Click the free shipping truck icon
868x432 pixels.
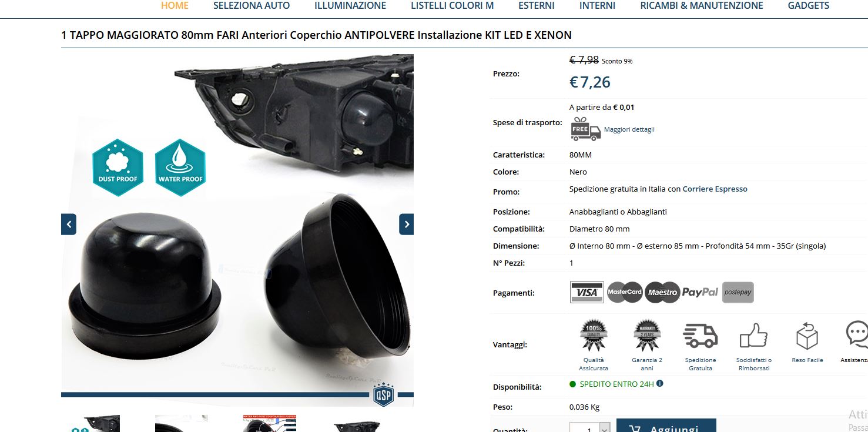(585, 129)
